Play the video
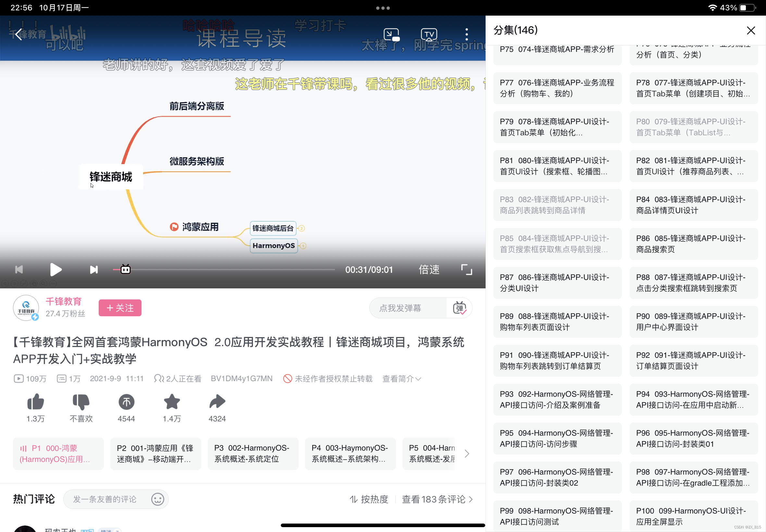 [x=56, y=269]
